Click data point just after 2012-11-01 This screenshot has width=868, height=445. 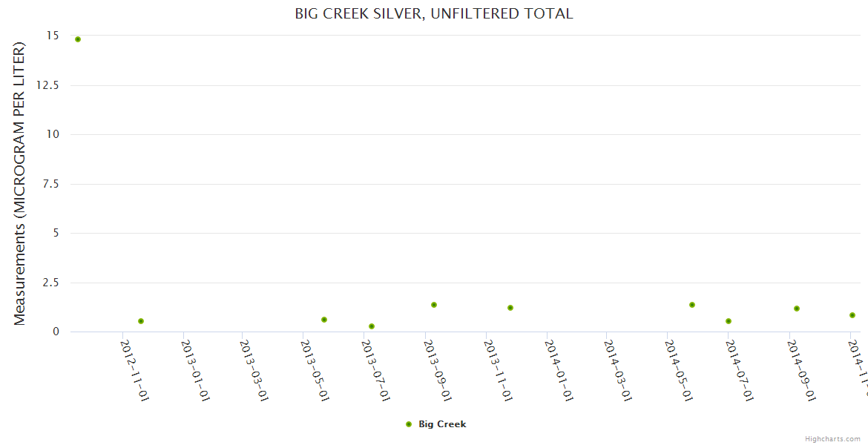[x=141, y=321]
